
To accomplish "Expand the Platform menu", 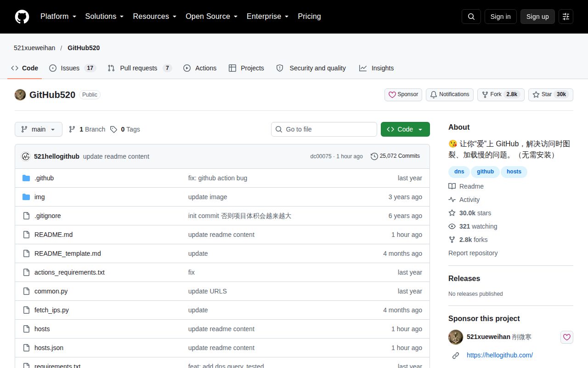I will [58, 17].
